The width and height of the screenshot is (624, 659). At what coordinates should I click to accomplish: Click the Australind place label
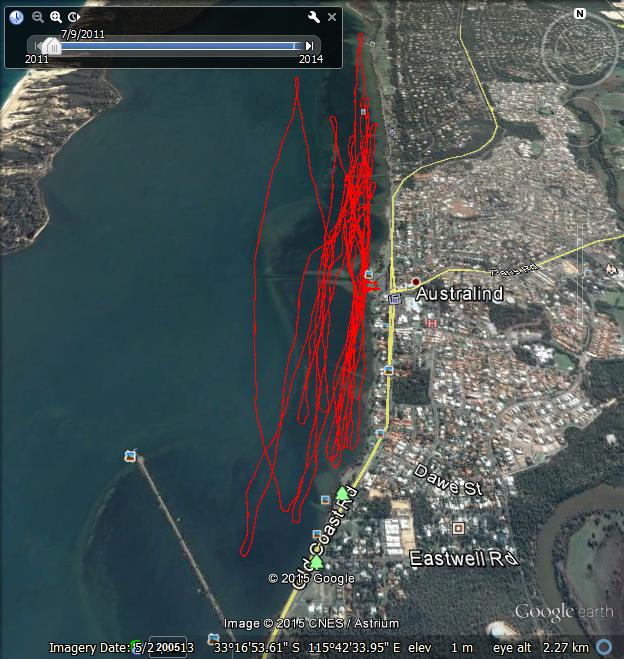click(x=458, y=295)
